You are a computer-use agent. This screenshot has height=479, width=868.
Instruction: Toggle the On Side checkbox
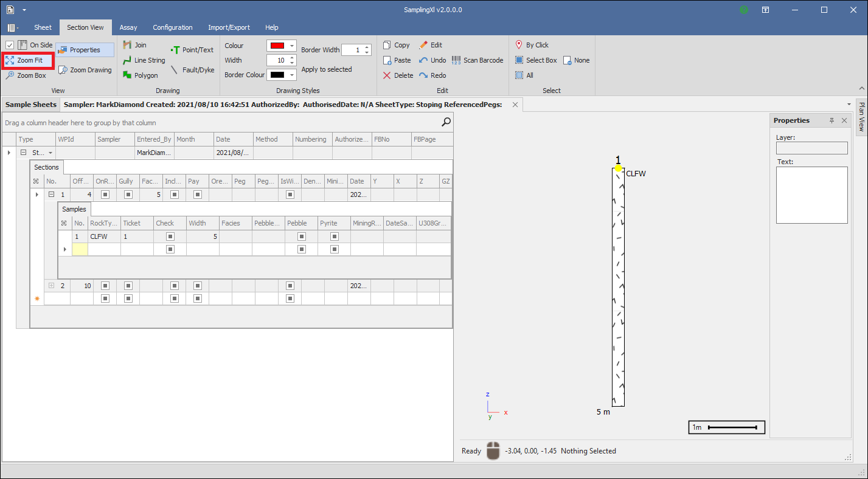10,45
